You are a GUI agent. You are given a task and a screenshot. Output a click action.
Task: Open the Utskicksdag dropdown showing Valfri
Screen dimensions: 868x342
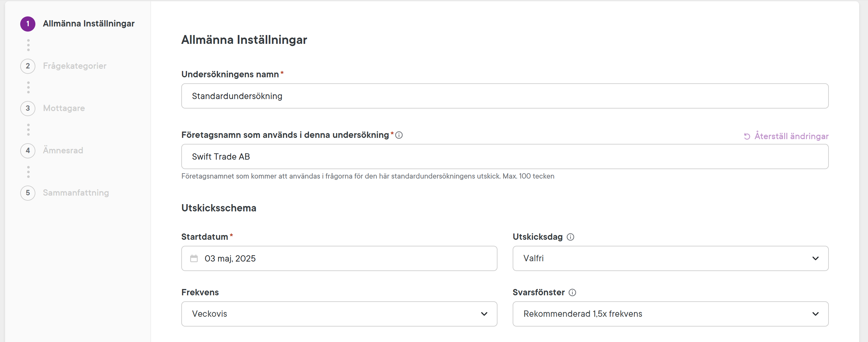click(670, 258)
